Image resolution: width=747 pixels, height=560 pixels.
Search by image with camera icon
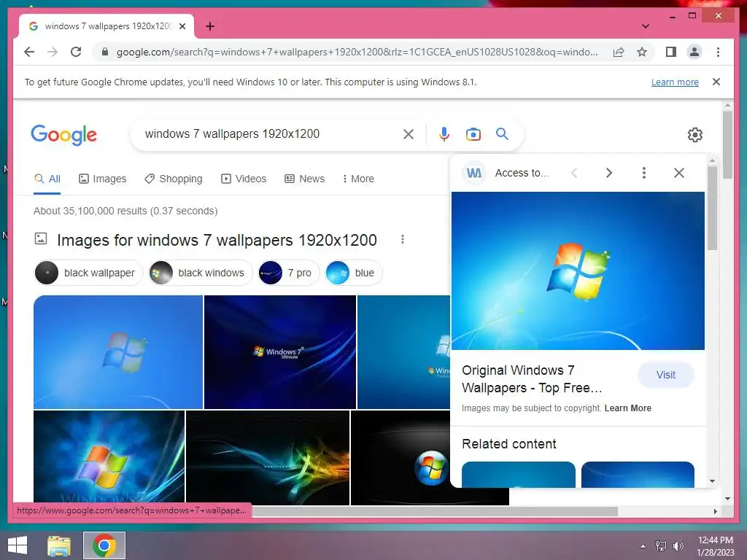(473, 134)
